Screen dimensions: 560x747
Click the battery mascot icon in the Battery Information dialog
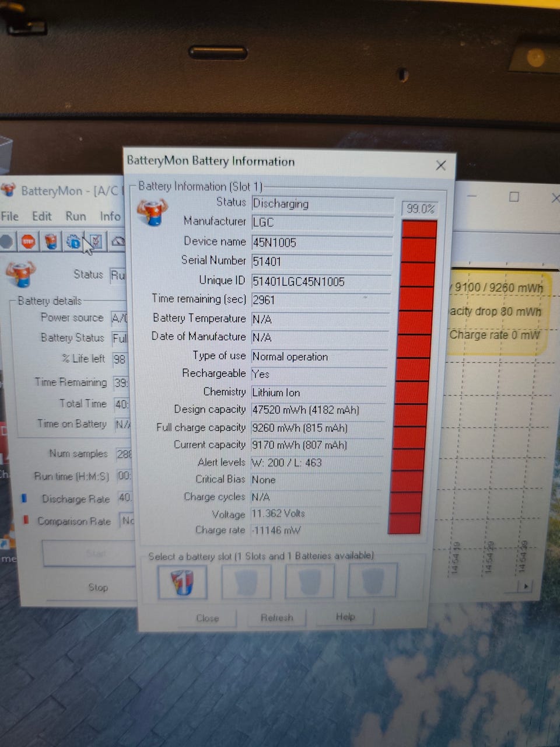point(152,213)
